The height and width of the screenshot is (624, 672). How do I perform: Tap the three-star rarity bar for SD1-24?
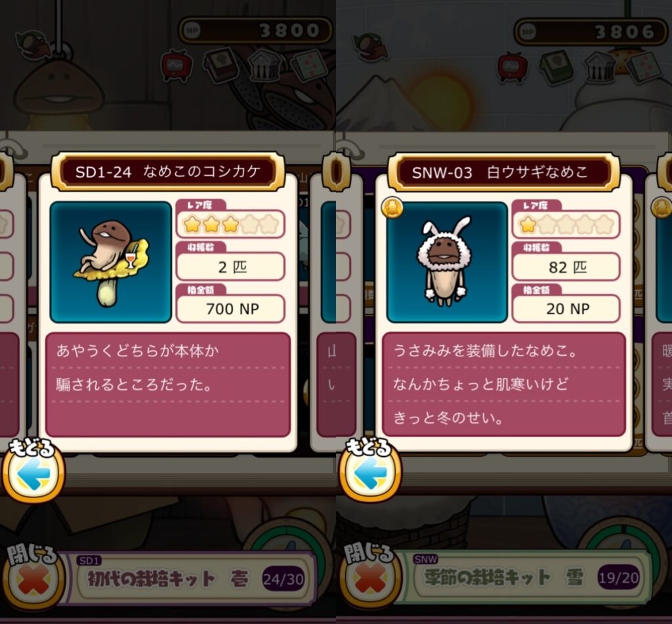click(230, 224)
